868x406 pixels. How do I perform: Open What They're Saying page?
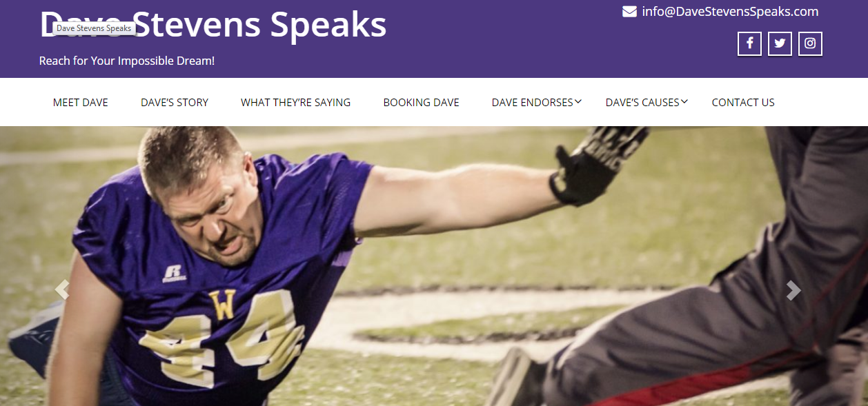(x=295, y=102)
